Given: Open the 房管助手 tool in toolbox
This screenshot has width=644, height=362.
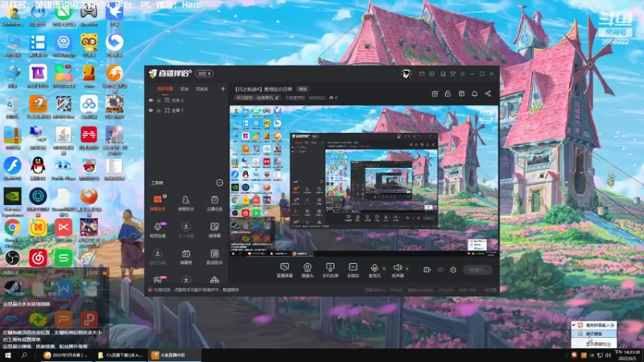Looking at the screenshot, I should (x=186, y=203).
